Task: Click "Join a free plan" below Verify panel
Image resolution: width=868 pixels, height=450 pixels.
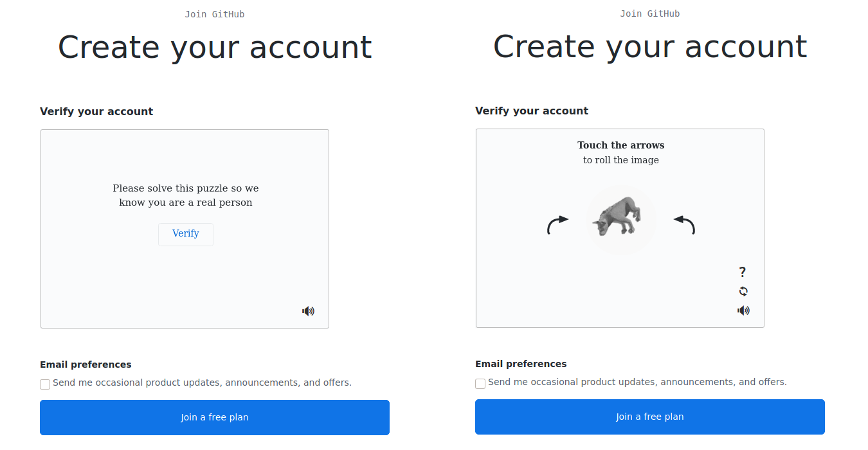Action: coord(215,417)
